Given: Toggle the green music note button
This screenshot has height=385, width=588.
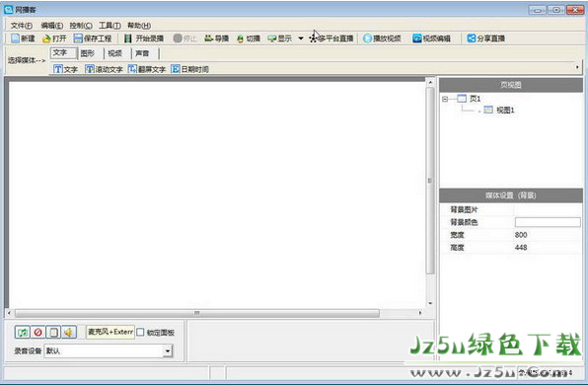Looking at the screenshot, I should [23, 332].
